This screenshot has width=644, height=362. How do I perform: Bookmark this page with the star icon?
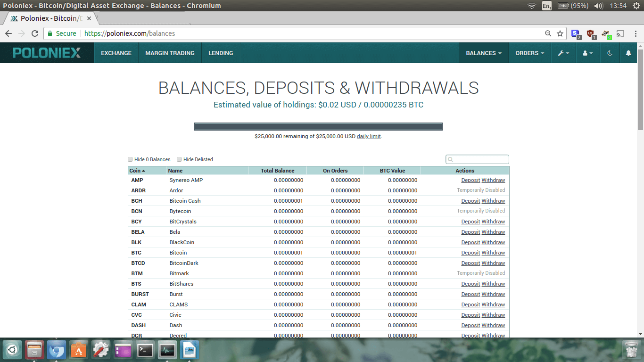(560, 33)
